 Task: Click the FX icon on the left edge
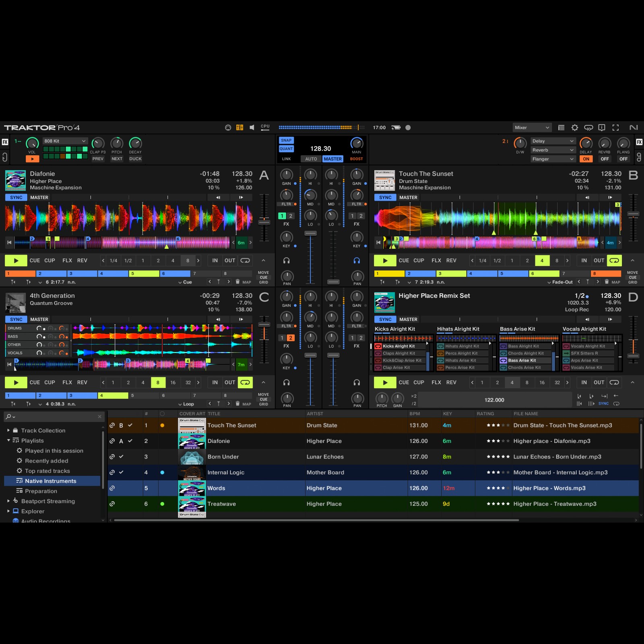[x=6, y=141]
